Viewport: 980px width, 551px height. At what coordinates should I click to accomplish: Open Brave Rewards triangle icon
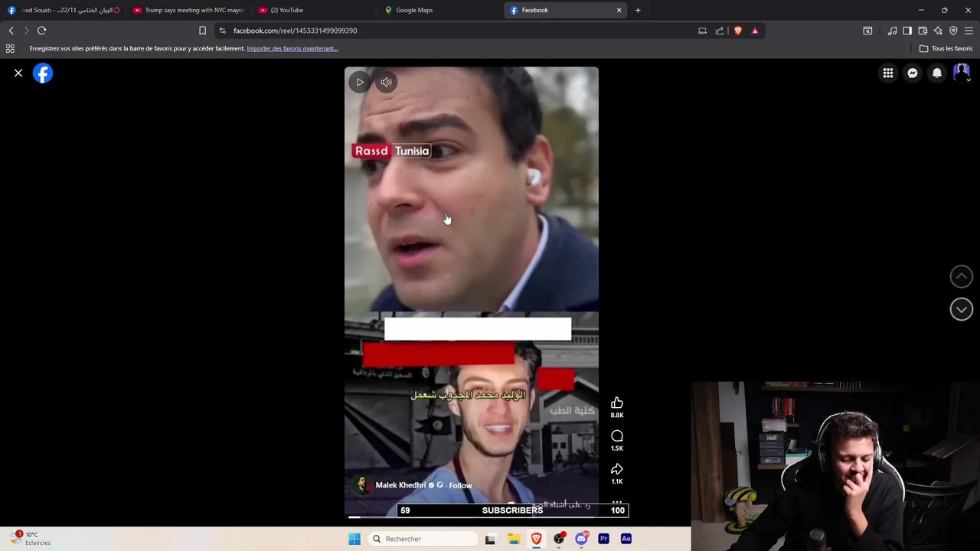[755, 31]
